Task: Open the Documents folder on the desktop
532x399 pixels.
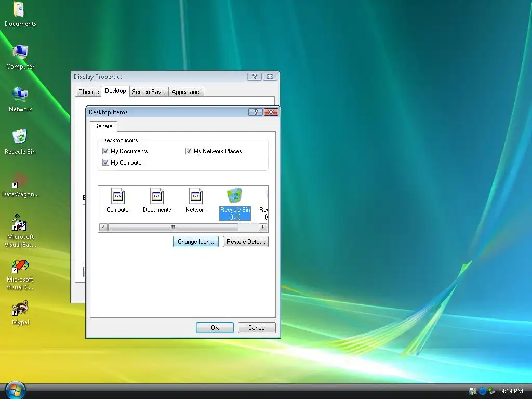Action: coord(20,14)
